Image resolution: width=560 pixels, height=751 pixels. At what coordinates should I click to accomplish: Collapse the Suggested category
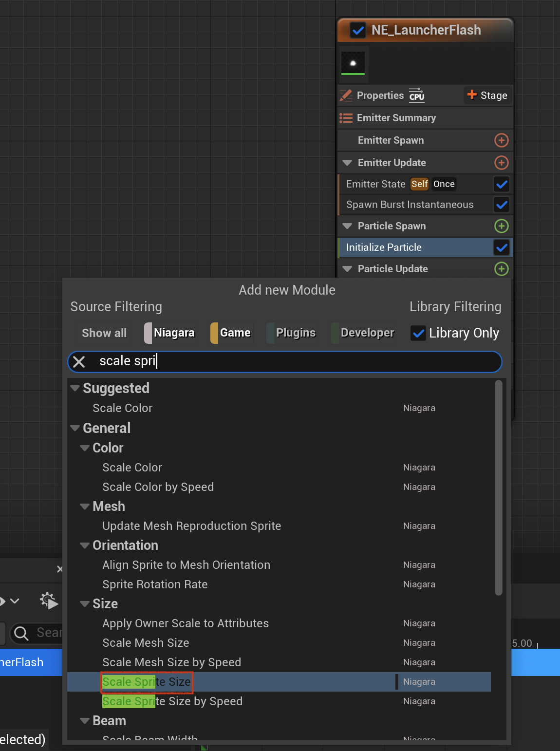click(75, 388)
